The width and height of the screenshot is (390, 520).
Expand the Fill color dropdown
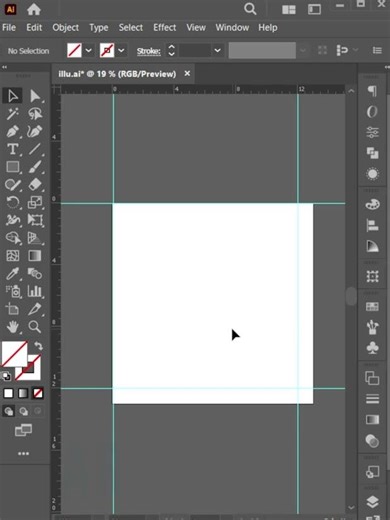coord(89,51)
